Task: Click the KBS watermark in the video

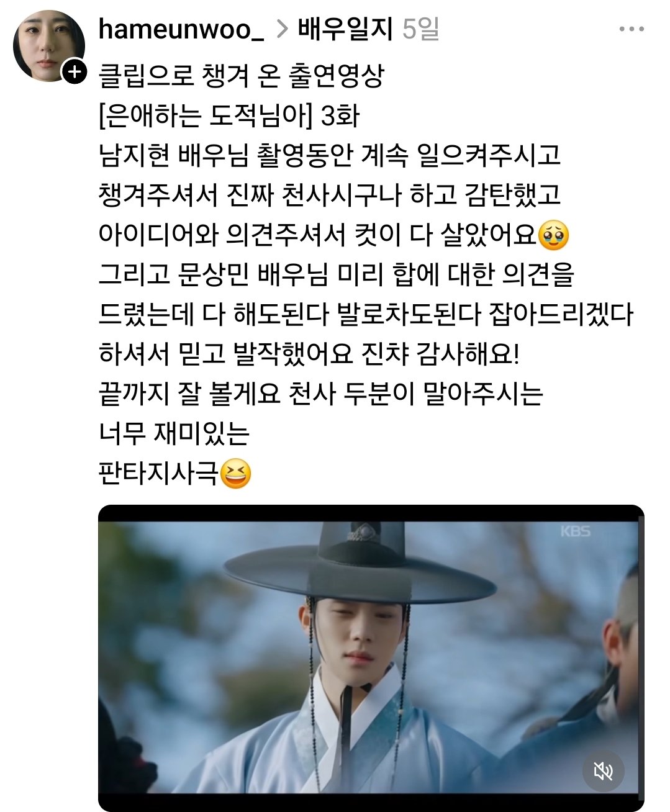Action: (x=575, y=532)
